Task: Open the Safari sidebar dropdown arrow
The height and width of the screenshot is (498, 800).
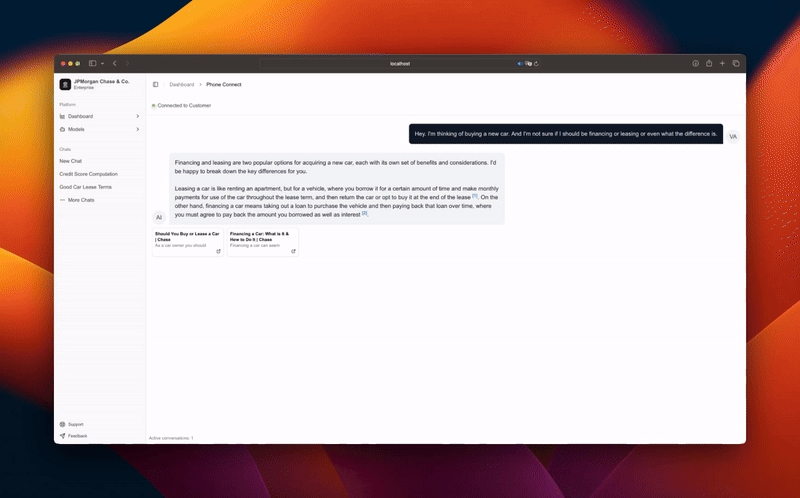Action: coord(102,63)
